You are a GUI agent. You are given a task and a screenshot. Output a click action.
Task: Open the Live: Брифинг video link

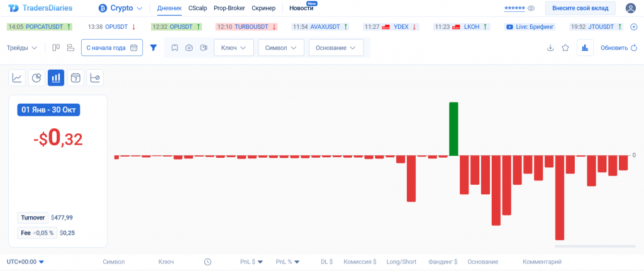coord(530,26)
